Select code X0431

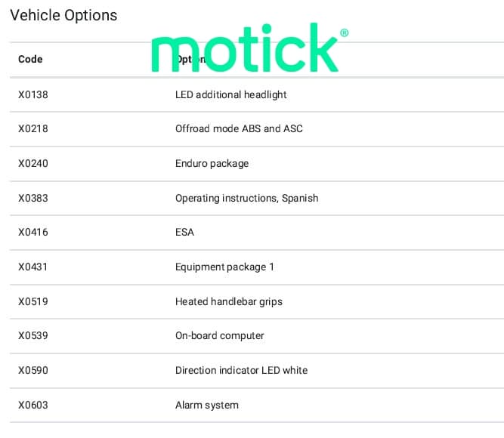click(33, 267)
